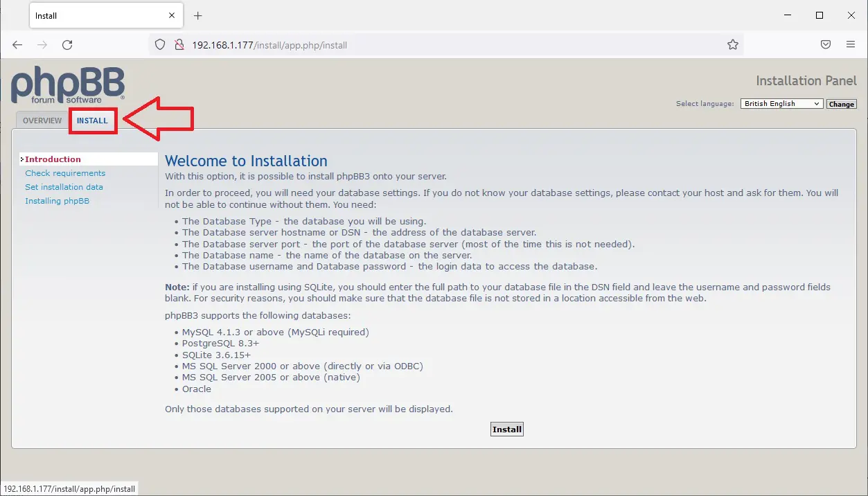The width and height of the screenshot is (868, 496).
Task: Click the 'Oracle' list item
Action: click(x=197, y=389)
